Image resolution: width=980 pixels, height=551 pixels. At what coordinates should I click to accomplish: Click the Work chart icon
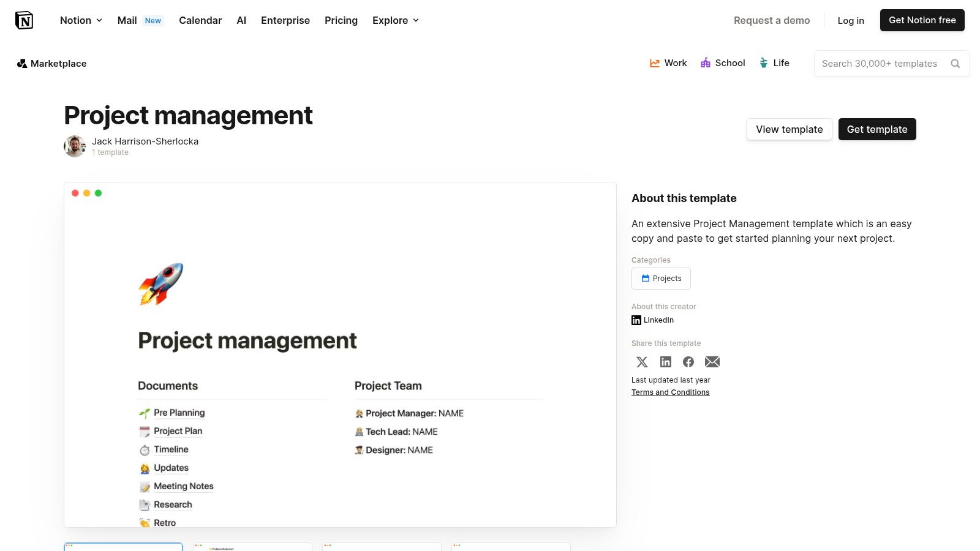655,63
